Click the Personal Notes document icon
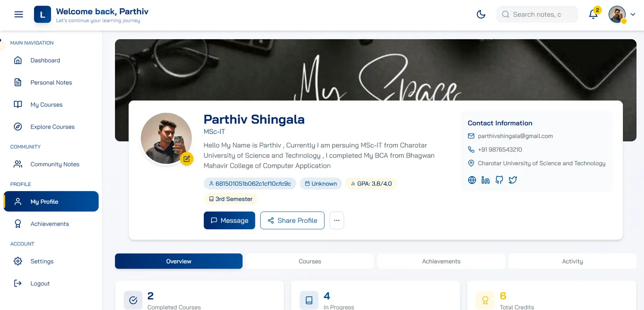644x310 pixels. point(18,82)
